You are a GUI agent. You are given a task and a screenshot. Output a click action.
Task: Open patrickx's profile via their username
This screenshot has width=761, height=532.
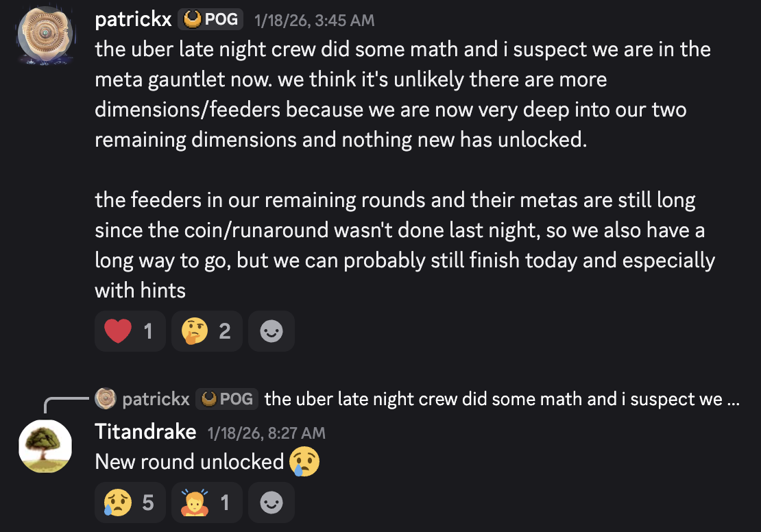click(133, 19)
